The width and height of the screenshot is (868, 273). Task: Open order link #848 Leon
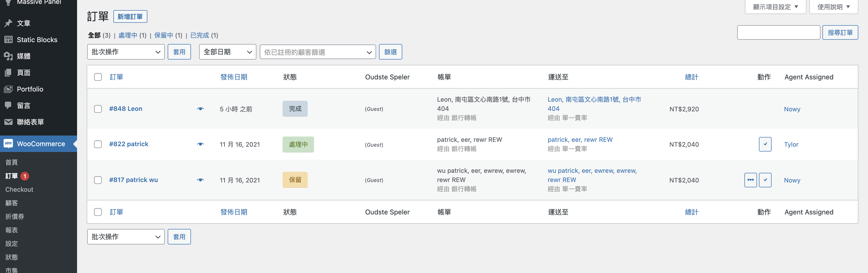click(x=126, y=109)
